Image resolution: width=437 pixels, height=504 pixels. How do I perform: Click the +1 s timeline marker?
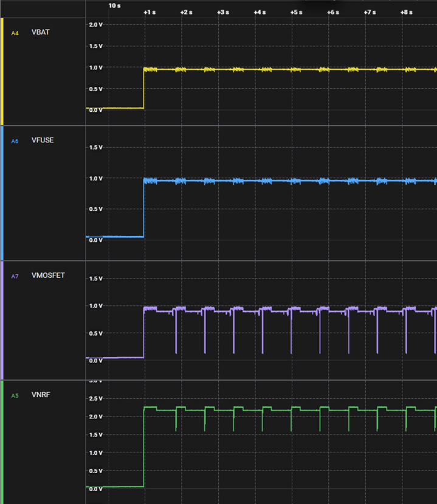pyautogui.click(x=149, y=12)
